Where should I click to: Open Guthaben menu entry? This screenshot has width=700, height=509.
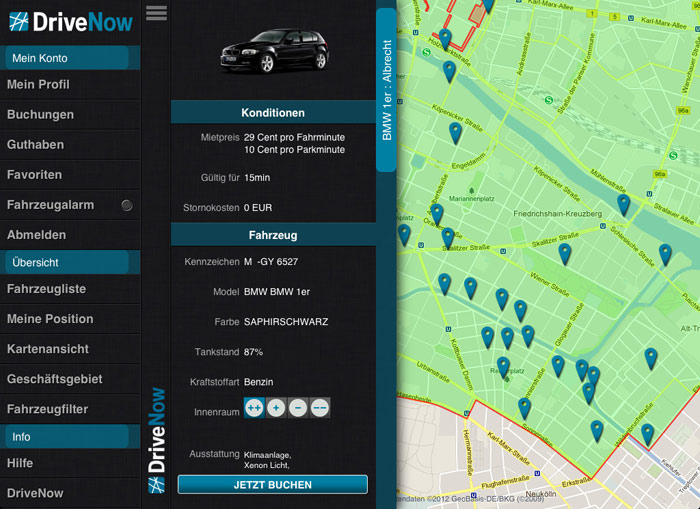pyautogui.click(x=70, y=145)
